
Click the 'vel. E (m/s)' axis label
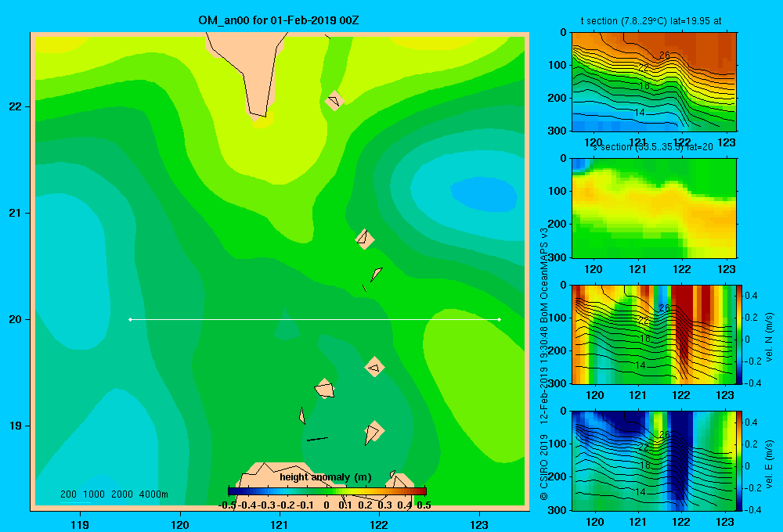pyautogui.click(x=770, y=464)
